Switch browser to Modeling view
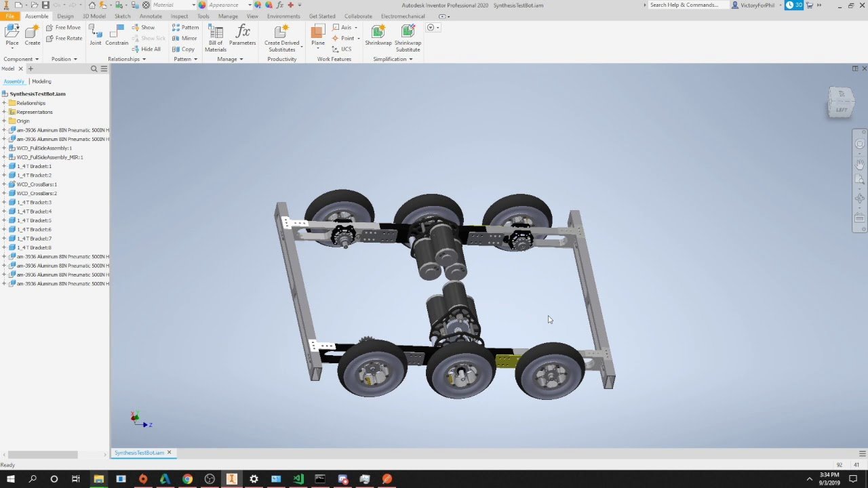Image resolution: width=868 pixels, height=488 pixels. click(x=41, y=81)
